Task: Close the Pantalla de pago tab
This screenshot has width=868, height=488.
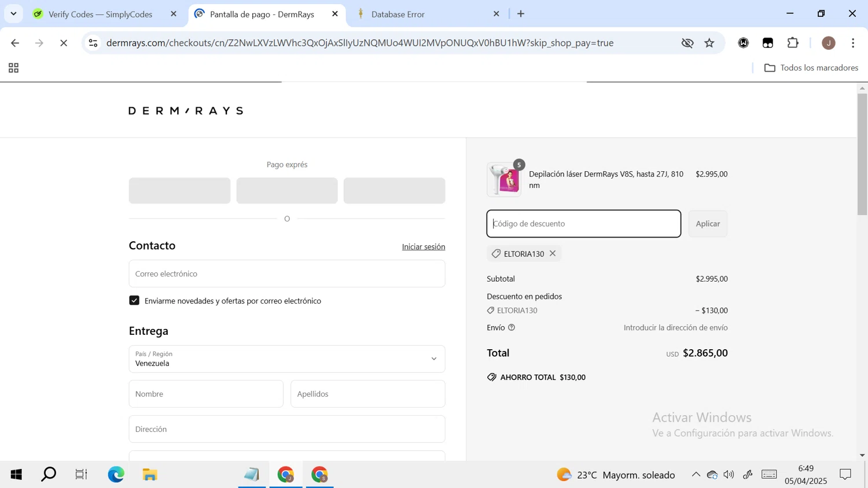Action: tap(334, 14)
